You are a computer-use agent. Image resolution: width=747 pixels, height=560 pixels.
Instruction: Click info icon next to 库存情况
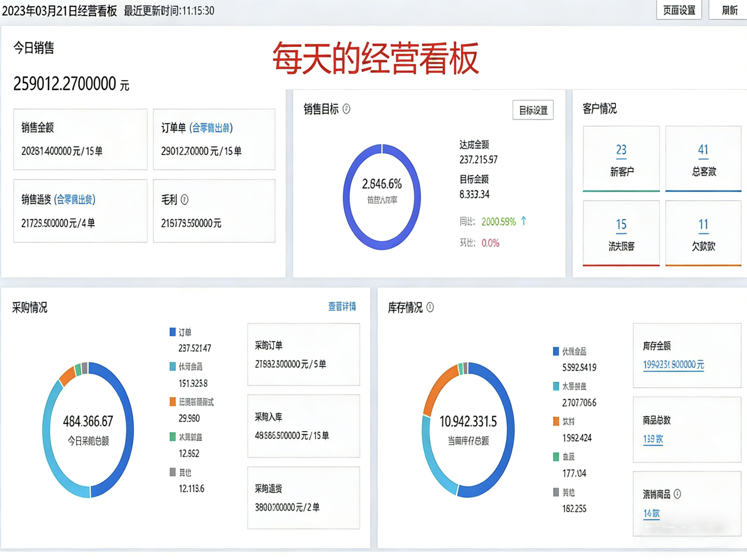click(x=430, y=307)
